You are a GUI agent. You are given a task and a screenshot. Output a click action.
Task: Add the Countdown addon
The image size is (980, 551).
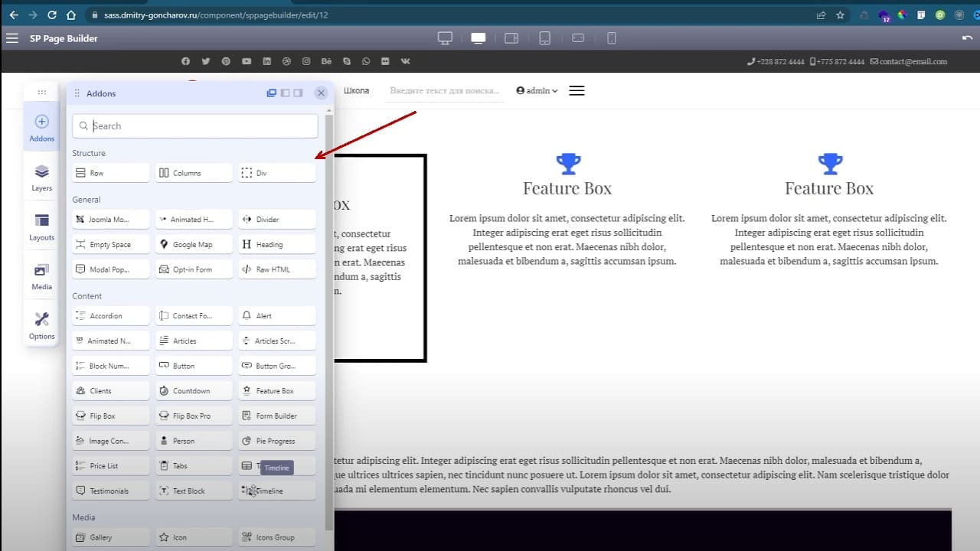(194, 390)
